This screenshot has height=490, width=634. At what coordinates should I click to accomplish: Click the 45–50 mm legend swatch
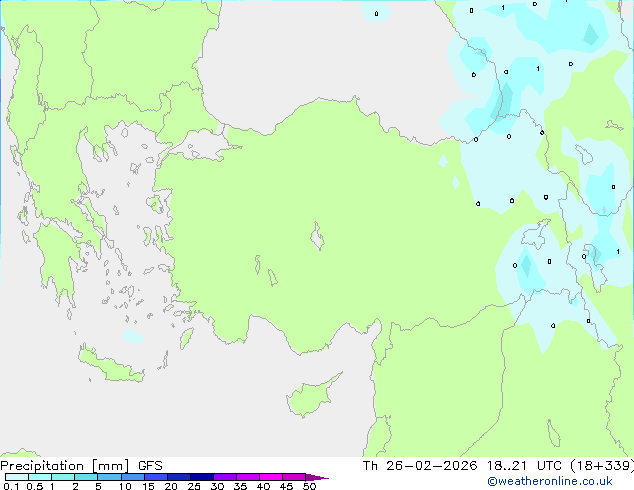(x=294, y=477)
